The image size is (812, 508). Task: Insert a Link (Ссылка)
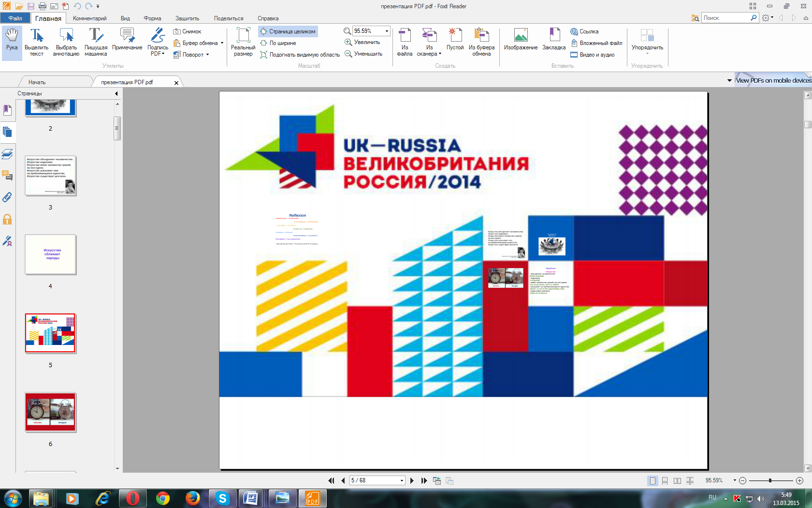(584, 31)
